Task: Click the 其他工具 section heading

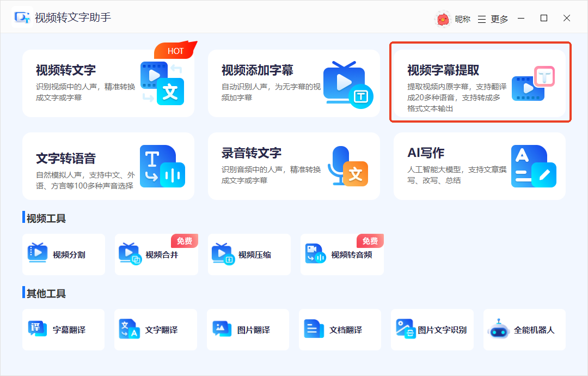Action: [x=46, y=294]
